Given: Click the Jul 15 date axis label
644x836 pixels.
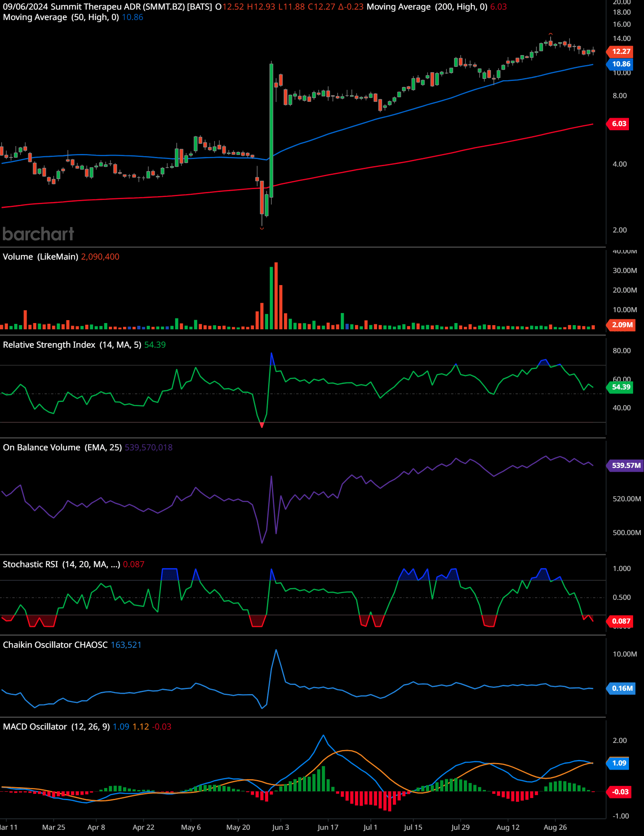Looking at the screenshot, I should [x=413, y=827].
